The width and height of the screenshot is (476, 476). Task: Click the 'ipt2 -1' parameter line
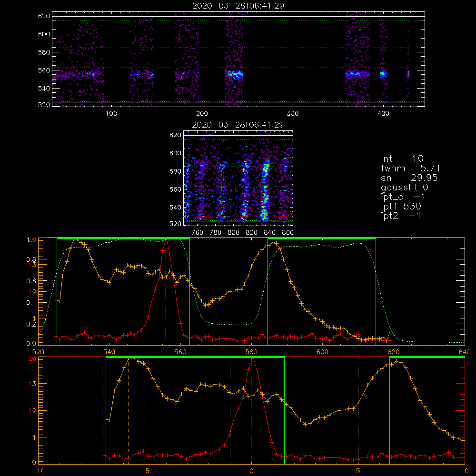point(401,216)
